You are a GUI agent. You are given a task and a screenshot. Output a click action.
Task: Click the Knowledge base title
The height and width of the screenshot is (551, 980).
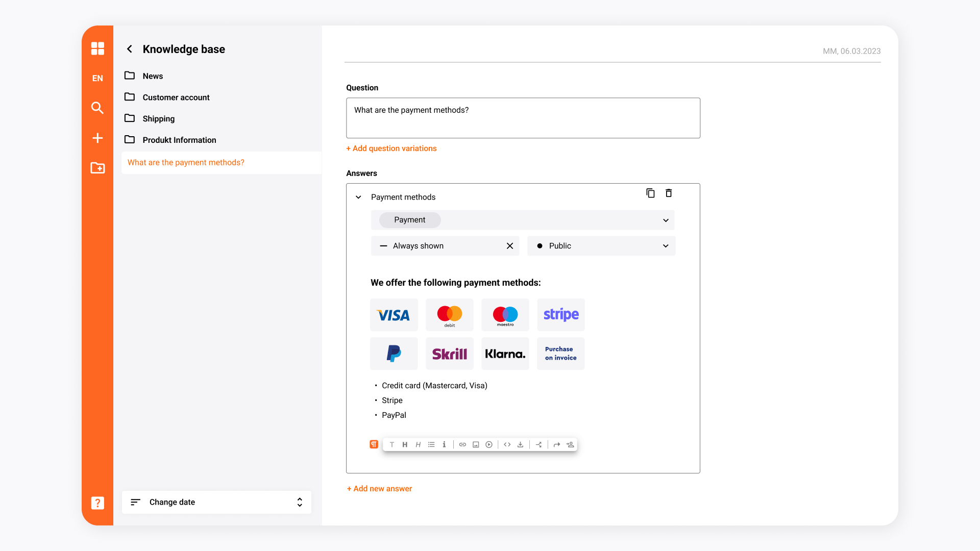pyautogui.click(x=184, y=49)
